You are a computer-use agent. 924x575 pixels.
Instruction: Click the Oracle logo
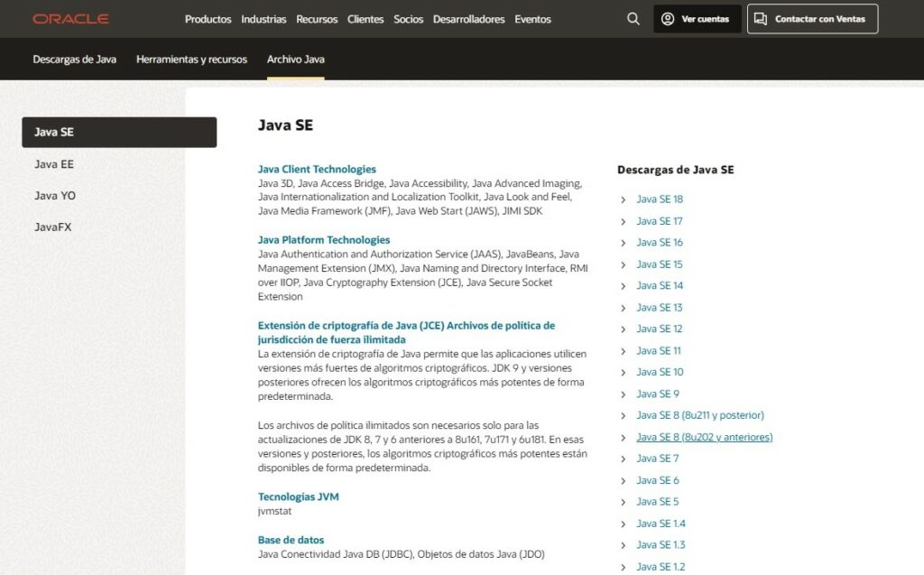70,19
